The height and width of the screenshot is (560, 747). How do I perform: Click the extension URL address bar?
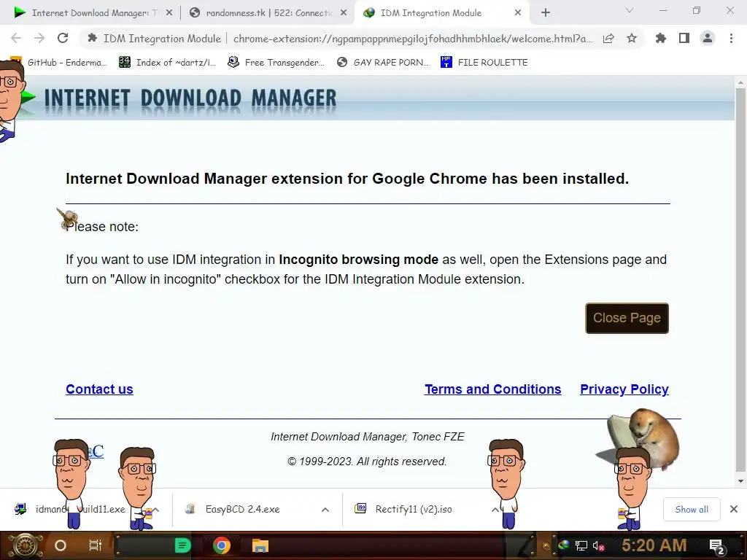coord(412,39)
